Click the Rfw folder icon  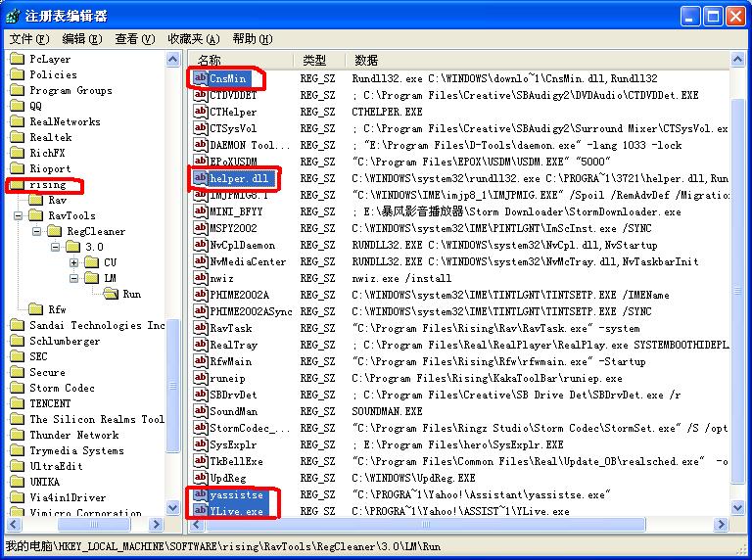(x=35, y=309)
